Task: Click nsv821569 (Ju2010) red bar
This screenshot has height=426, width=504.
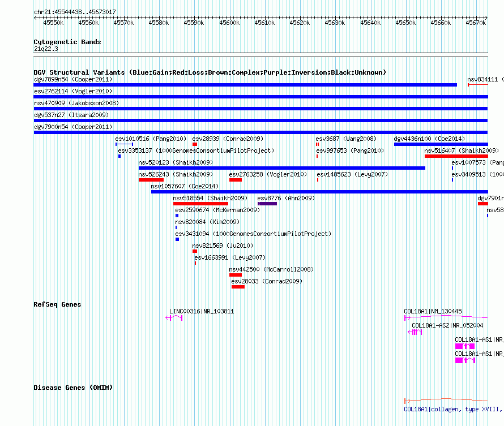Action: 195,251
